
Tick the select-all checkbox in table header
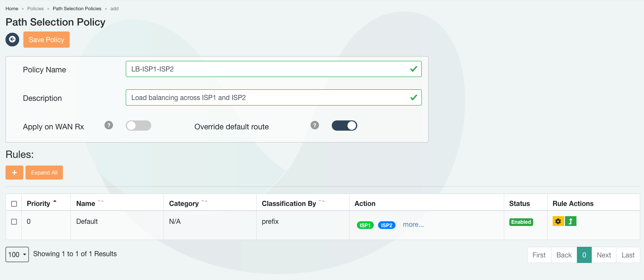(14, 204)
